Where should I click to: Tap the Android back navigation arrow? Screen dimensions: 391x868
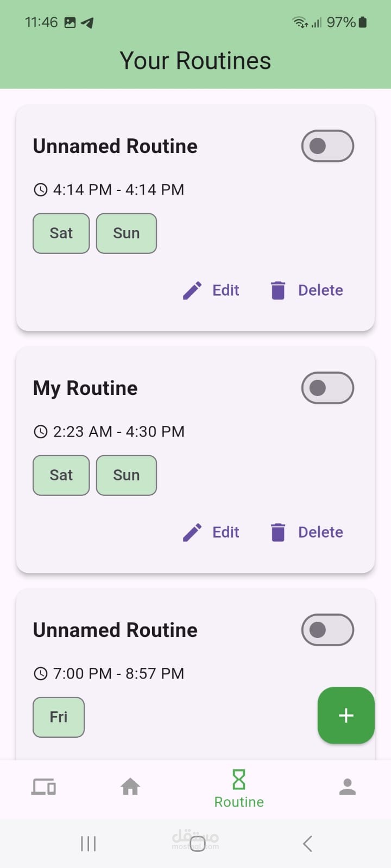pos(307,844)
